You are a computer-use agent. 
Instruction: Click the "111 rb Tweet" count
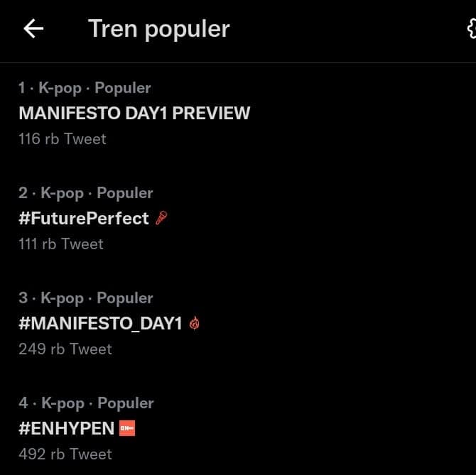[61, 244]
